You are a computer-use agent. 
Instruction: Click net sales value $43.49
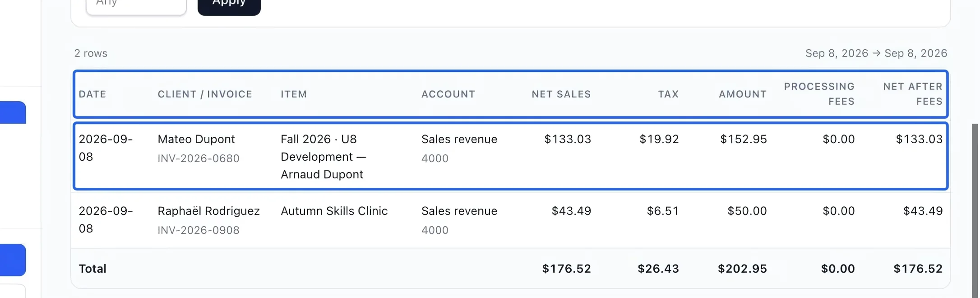click(571, 211)
